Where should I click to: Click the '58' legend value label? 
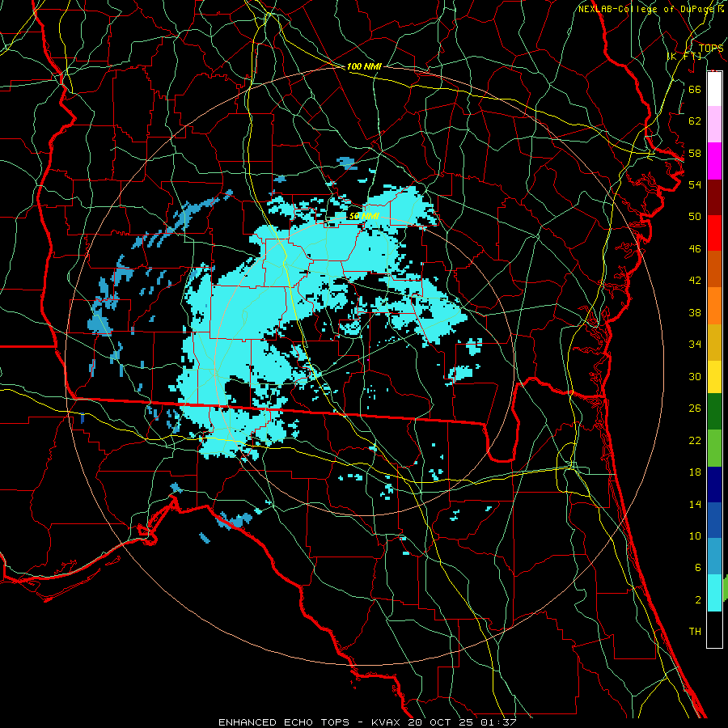tap(695, 153)
